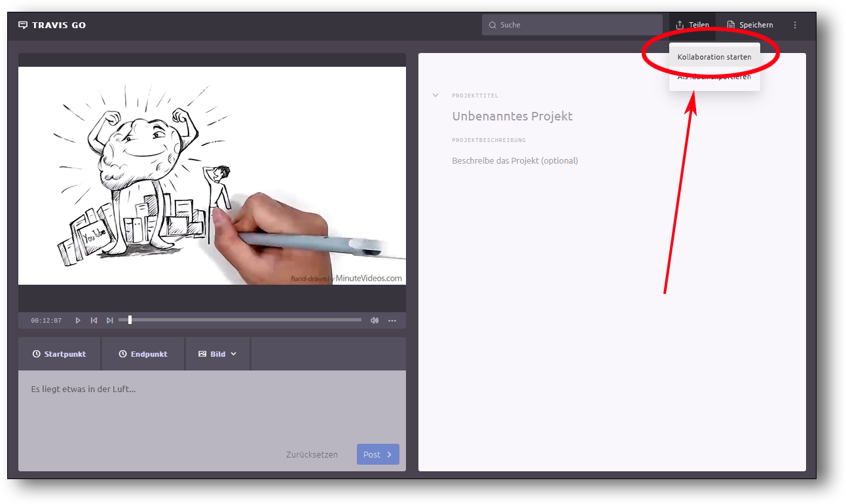Save project with the Speichern button
The width and height of the screenshot is (846, 504).
coord(750,26)
